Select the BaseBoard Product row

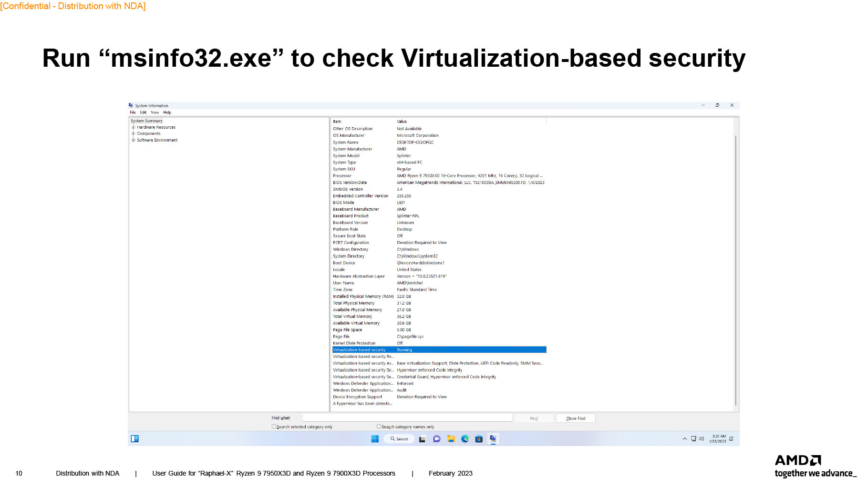pos(439,216)
